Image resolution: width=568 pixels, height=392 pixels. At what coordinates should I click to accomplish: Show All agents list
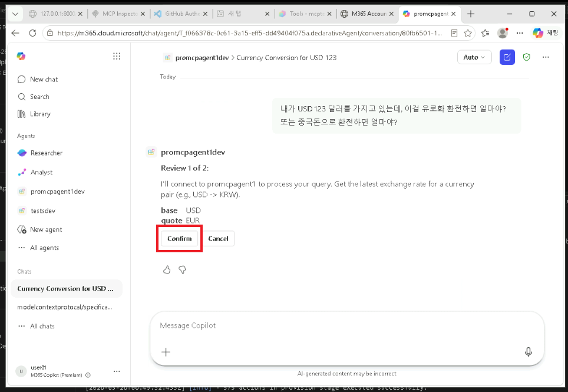click(x=38, y=248)
